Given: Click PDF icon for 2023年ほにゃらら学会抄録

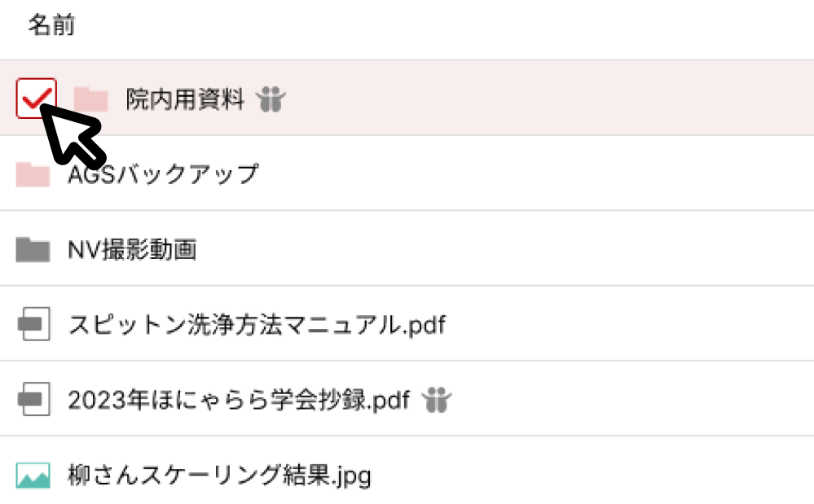Looking at the screenshot, I should click(x=33, y=399).
